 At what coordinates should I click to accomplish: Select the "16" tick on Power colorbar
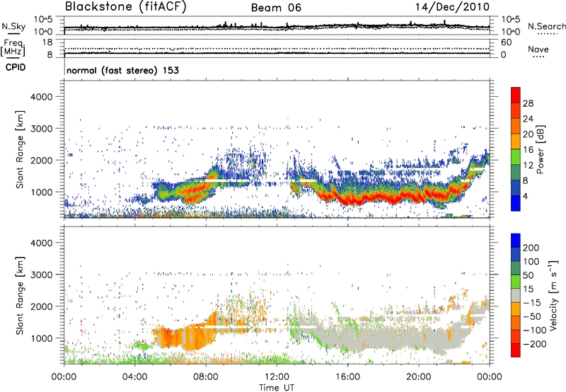coord(528,150)
